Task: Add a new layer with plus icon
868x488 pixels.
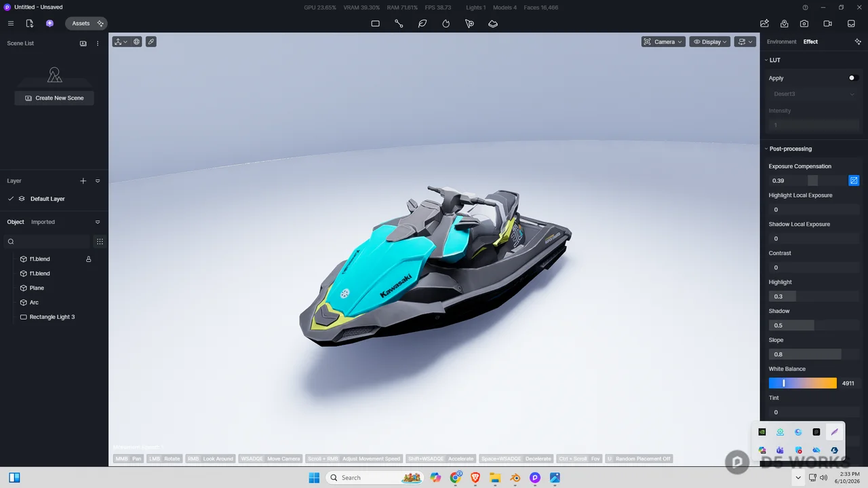Action: click(x=83, y=181)
